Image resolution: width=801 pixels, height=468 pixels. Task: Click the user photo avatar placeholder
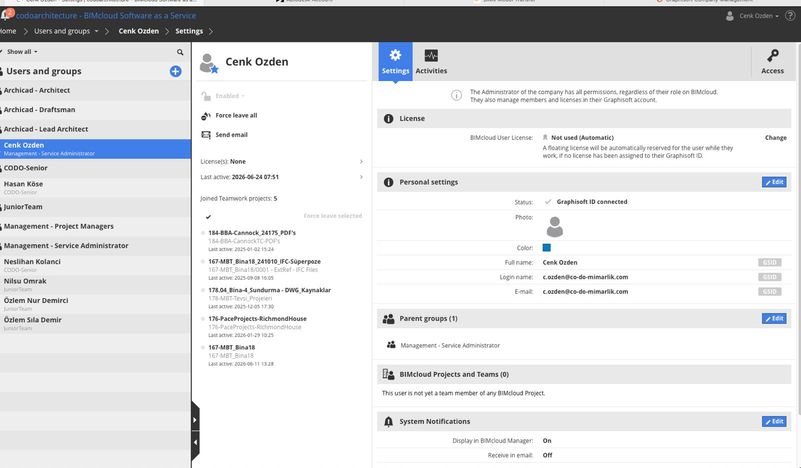pyautogui.click(x=554, y=227)
